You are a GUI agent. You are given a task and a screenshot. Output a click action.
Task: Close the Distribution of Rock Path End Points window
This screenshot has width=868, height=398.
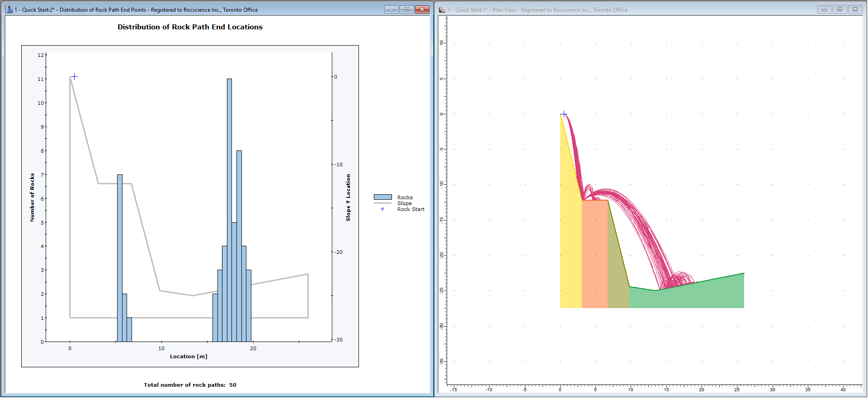click(x=422, y=9)
